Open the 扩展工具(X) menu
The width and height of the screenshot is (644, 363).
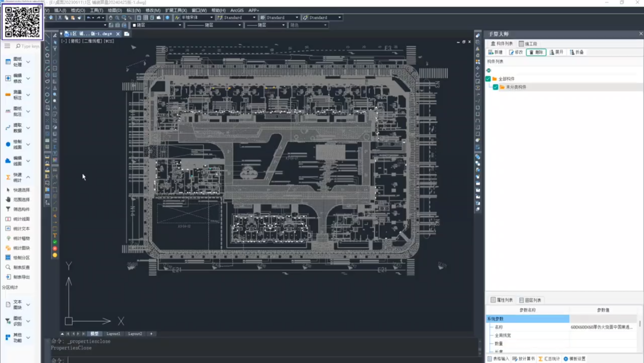point(176,10)
